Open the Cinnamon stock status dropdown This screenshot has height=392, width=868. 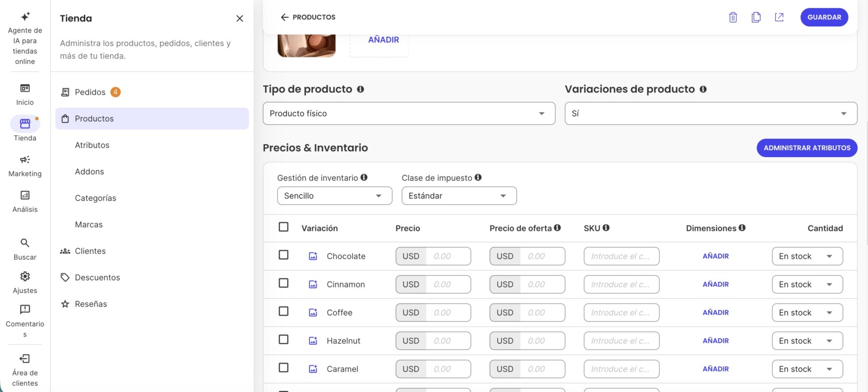click(807, 285)
